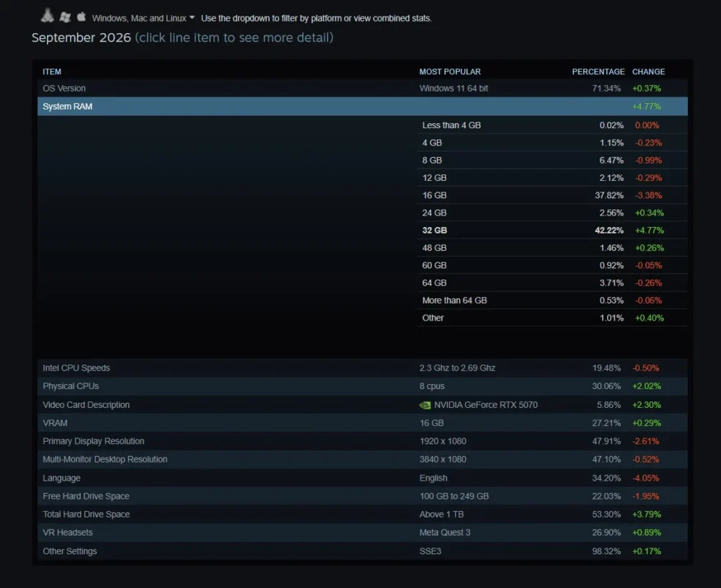Screen dimensions: 721x588
Task: Click the 42.22% percentage value
Action: click(609, 230)
